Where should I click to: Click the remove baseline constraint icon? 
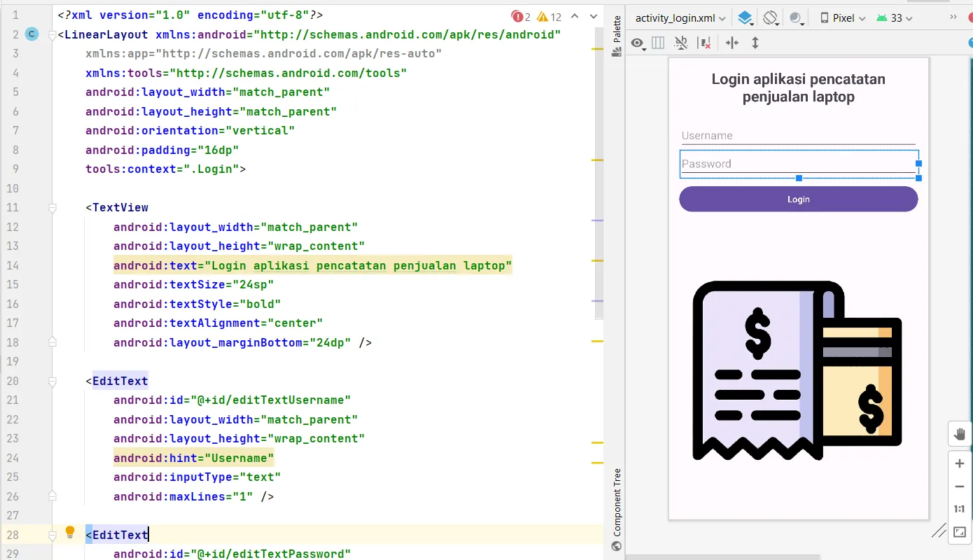pos(681,43)
